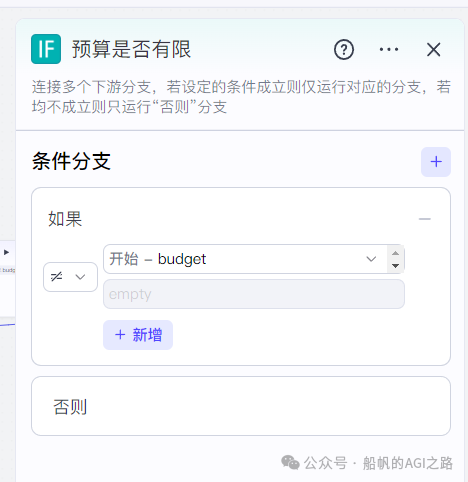
Task: Select the 否则 else branch box
Action: (241, 406)
